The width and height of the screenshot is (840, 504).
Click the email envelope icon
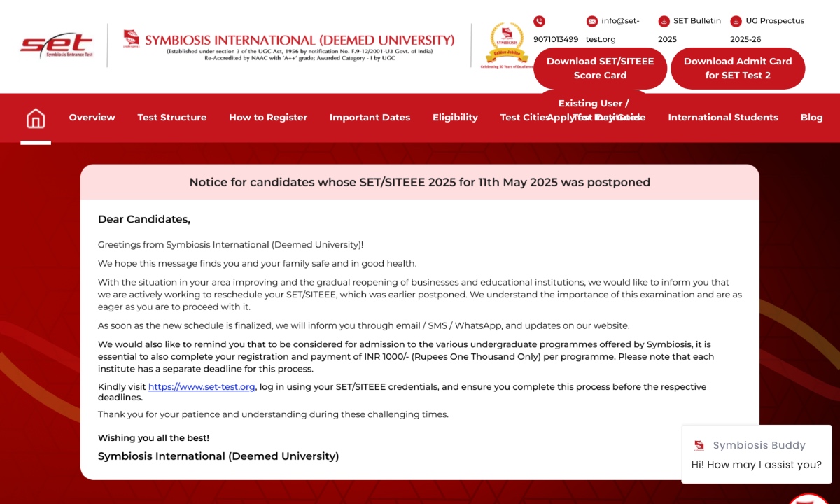tap(592, 21)
